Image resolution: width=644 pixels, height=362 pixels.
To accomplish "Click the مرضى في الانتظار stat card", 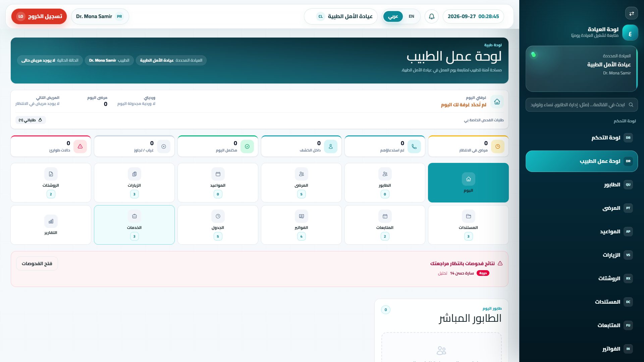I will 468,146.
